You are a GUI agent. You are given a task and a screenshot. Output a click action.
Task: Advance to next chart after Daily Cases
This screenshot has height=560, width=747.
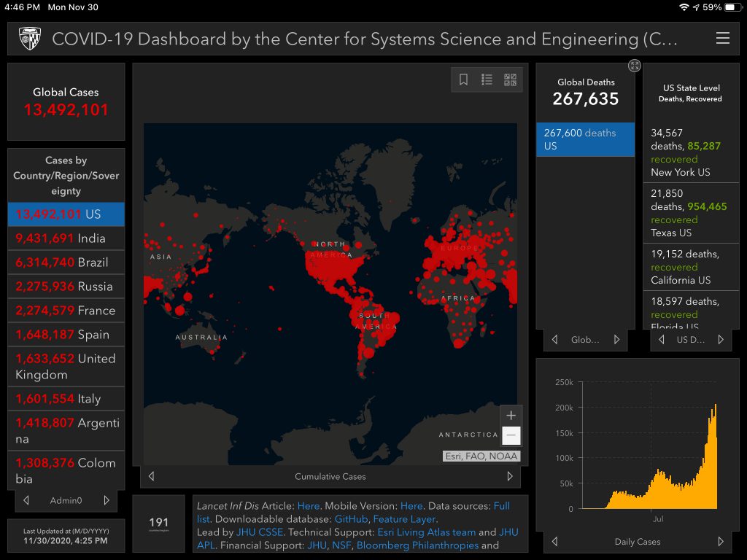coord(721,541)
